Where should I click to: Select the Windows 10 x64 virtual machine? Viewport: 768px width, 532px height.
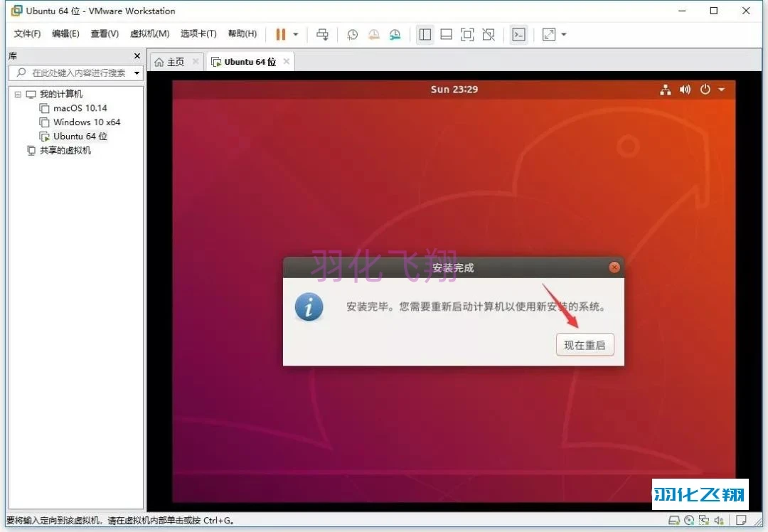[x=87, y=122]
